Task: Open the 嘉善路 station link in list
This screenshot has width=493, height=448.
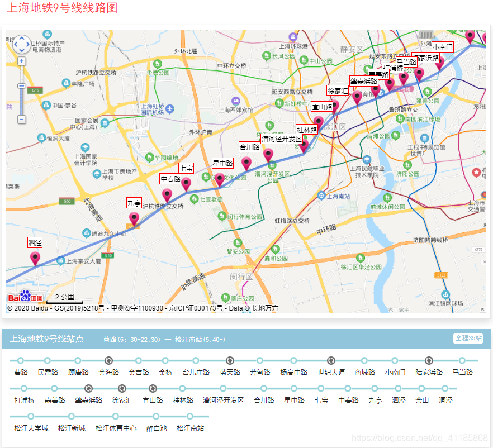Action: click(55, 401)
